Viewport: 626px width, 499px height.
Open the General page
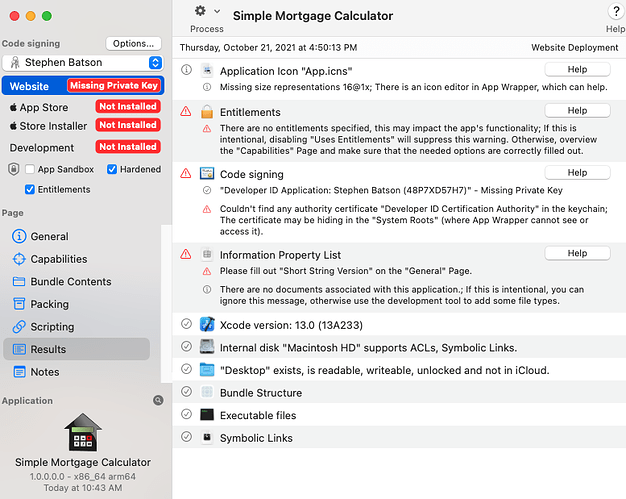click(76, 236)
